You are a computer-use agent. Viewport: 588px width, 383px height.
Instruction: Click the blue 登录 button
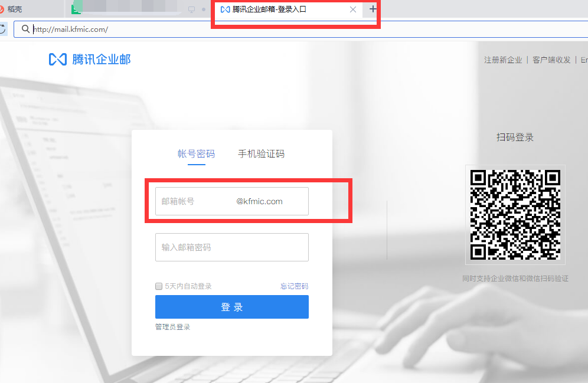point(231,307)
